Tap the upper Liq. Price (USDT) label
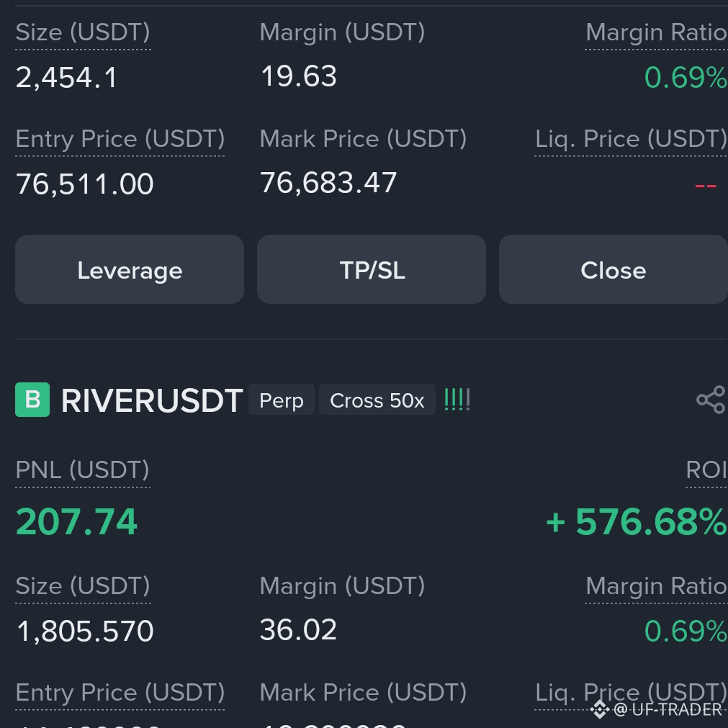The image size is (728, 728). [632, 139]
